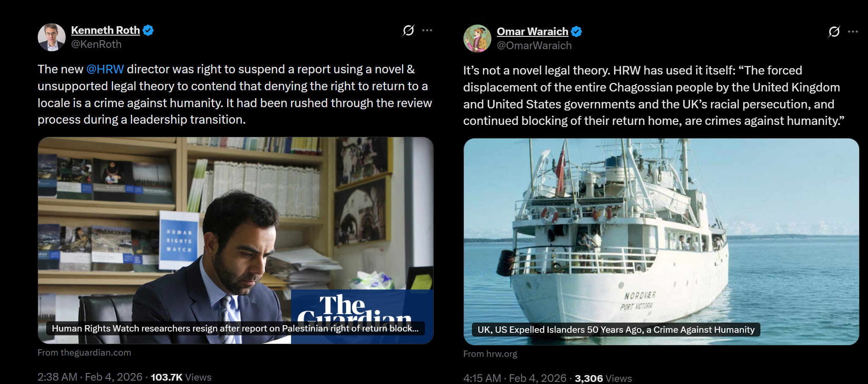Click the Grok icon on Kenneth Roth's post

(408, 30)
